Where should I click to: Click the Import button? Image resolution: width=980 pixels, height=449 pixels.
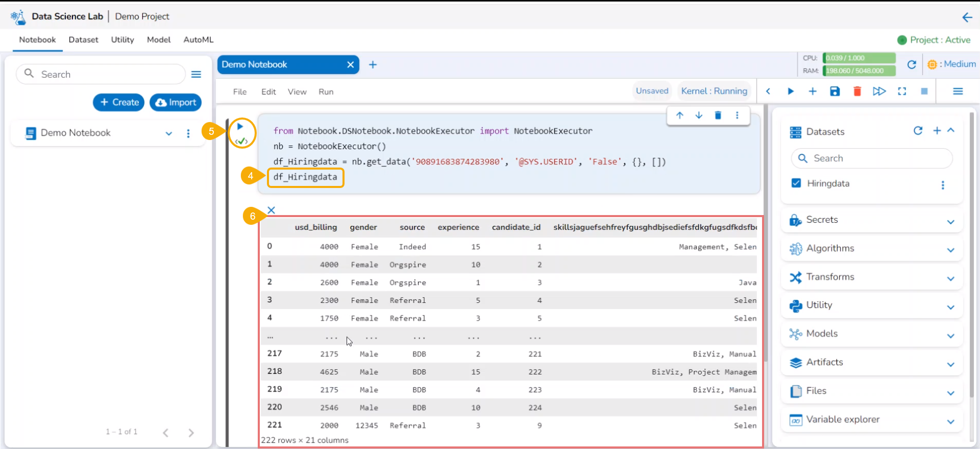176,102
